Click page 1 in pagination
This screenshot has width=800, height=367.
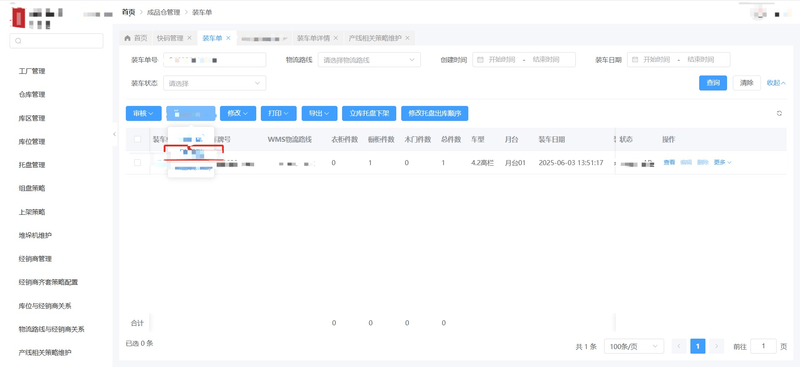[697, 347]
